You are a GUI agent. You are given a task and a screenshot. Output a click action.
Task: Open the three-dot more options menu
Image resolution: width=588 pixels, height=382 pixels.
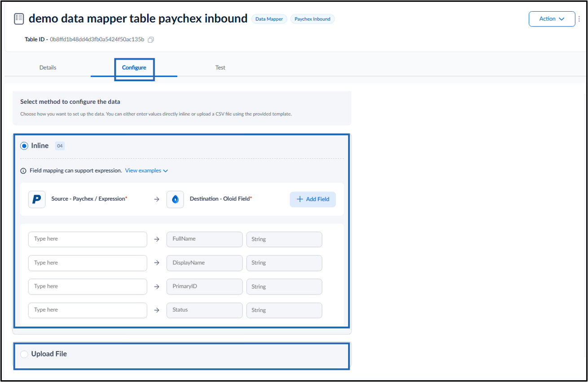(579, 19)
